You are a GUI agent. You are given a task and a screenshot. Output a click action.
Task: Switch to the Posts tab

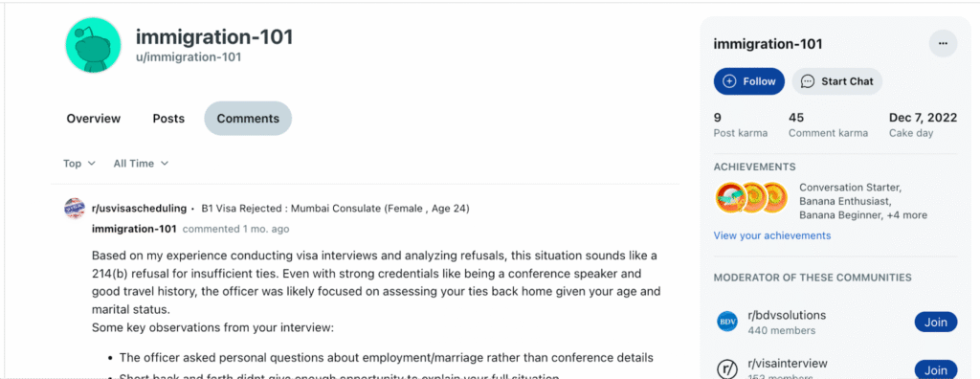point(168,119)
